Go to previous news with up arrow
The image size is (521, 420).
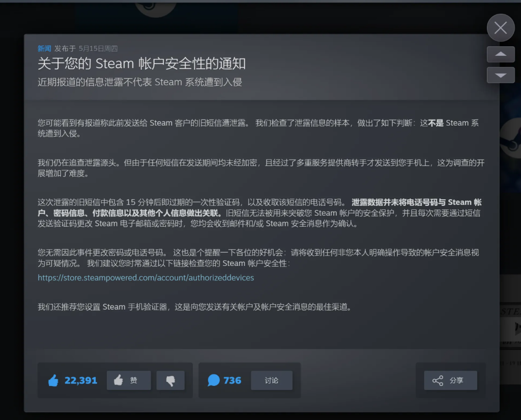501,54
